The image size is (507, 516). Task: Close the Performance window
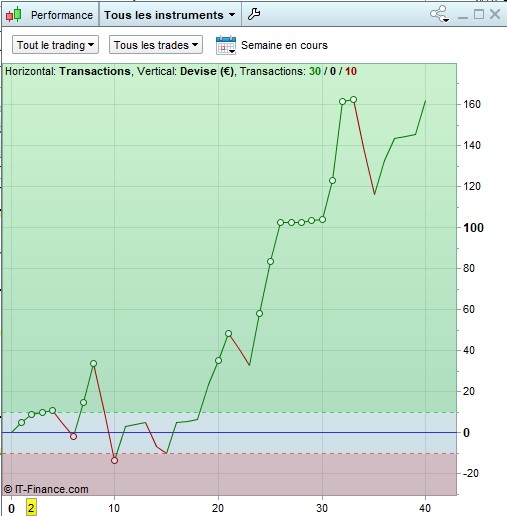[x=495, y=14]
